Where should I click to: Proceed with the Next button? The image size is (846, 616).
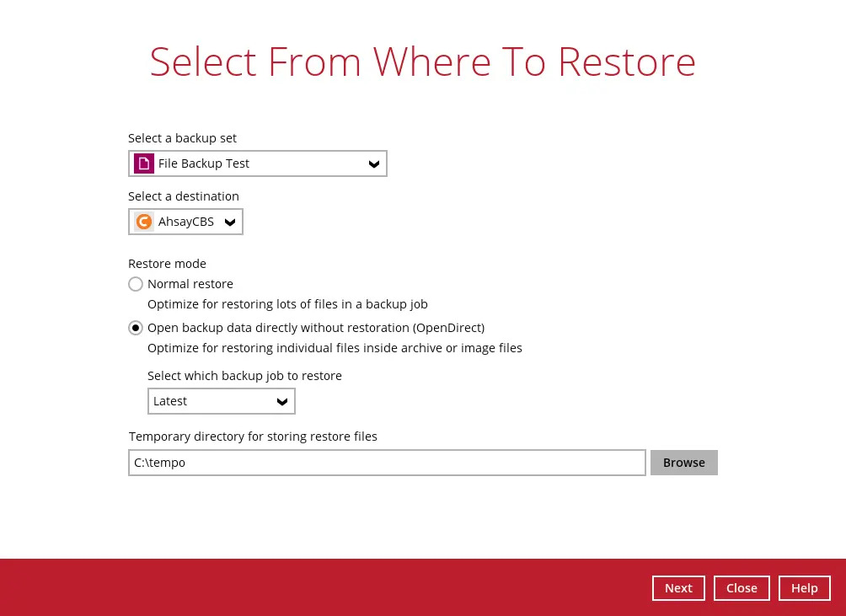[x=678, y=588]
